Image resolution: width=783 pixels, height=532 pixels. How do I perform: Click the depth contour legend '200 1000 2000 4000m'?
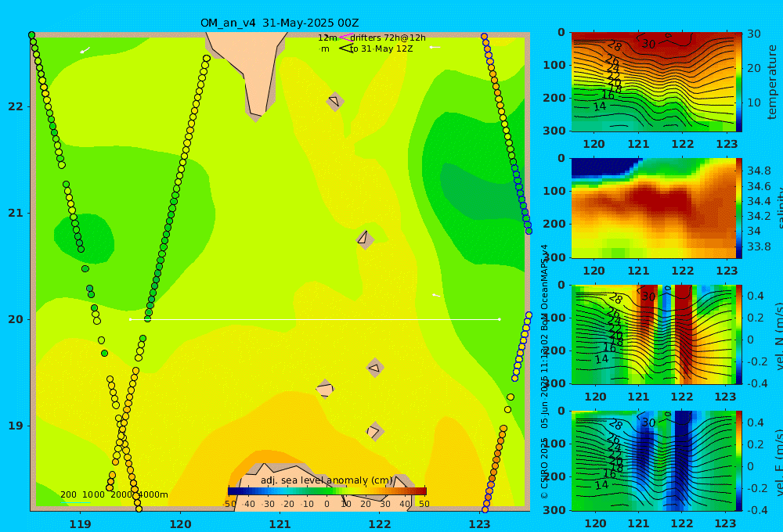114,494
